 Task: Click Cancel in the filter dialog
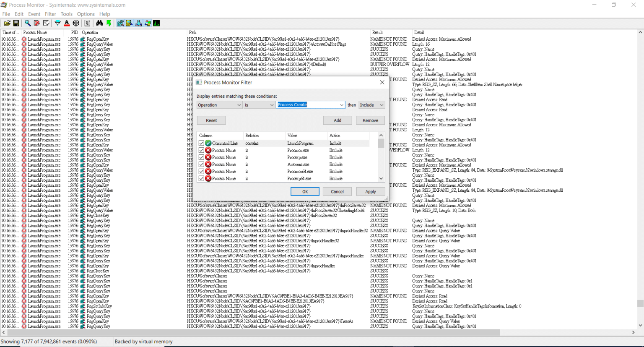click(337, 191)
